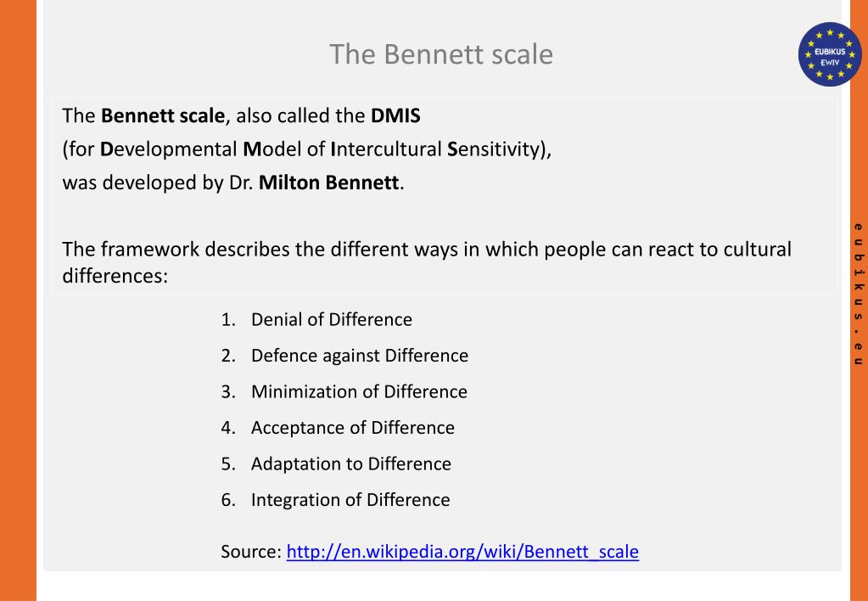The image size is (868, 601).
Task: Click the number 6 list marker
Action: [x=227, y=500]
